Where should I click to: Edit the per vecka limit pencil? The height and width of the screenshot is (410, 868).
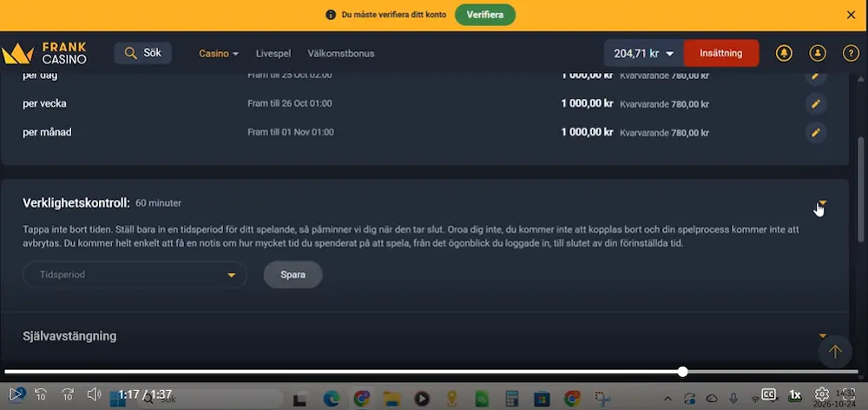(x=815, y=103)
